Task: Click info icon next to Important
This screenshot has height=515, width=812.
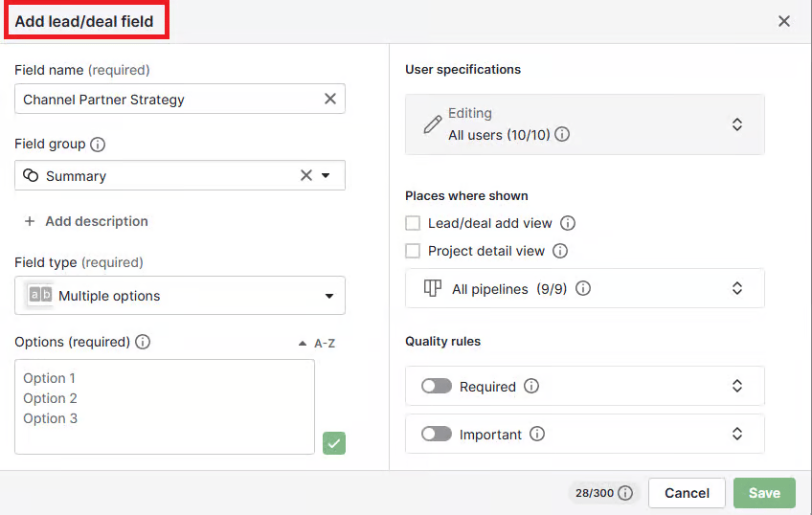Action: [537, 434]
